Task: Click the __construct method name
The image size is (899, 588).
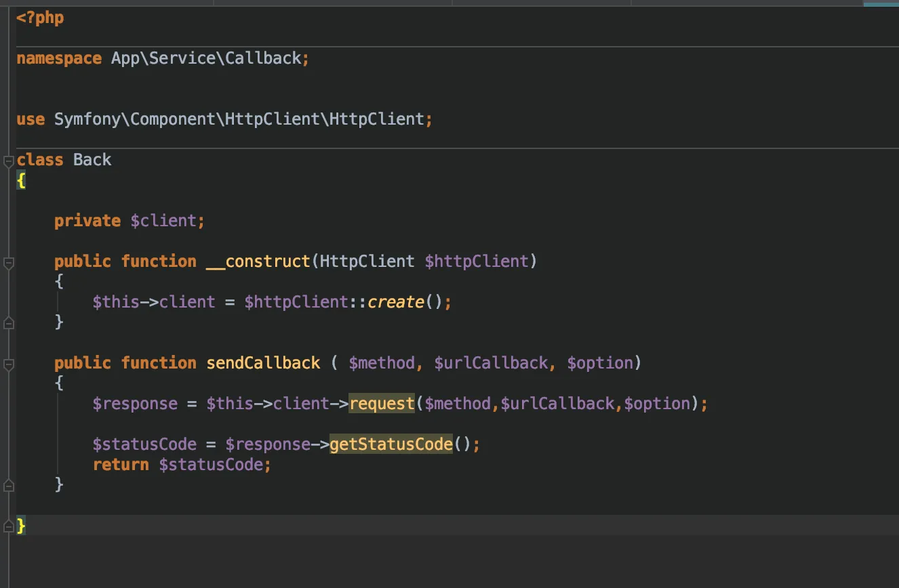Action: click(258, 261)
